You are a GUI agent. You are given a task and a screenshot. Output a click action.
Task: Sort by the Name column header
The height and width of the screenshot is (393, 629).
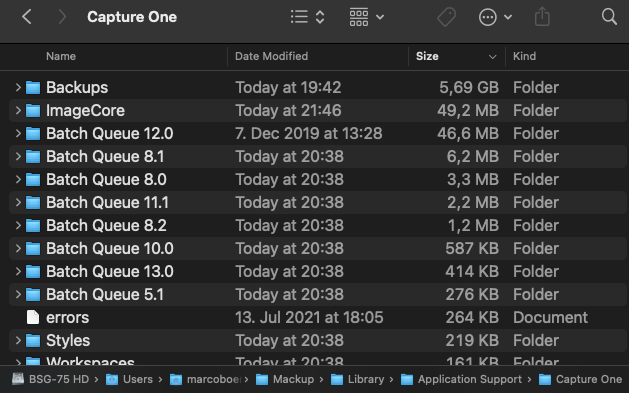pyautogui.click(x=61, y=56)
